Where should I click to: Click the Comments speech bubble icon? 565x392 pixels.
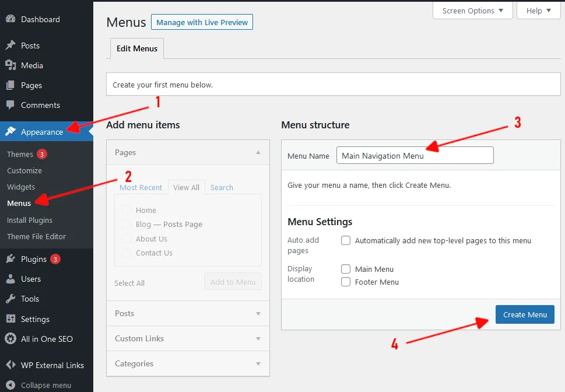coord(11,105)
